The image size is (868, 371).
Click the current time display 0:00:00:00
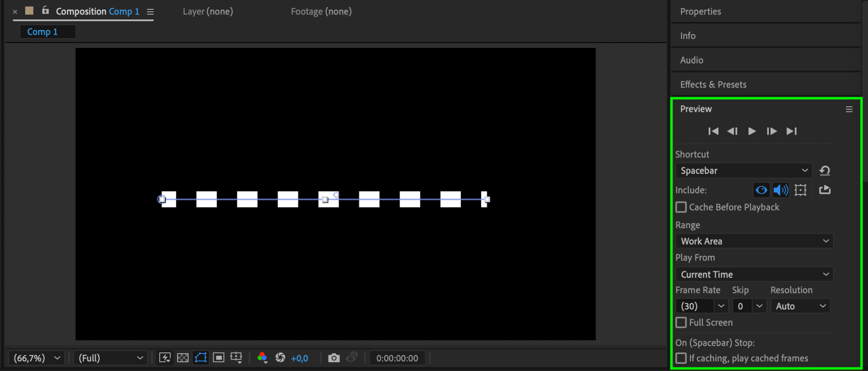tap(397, 358)
